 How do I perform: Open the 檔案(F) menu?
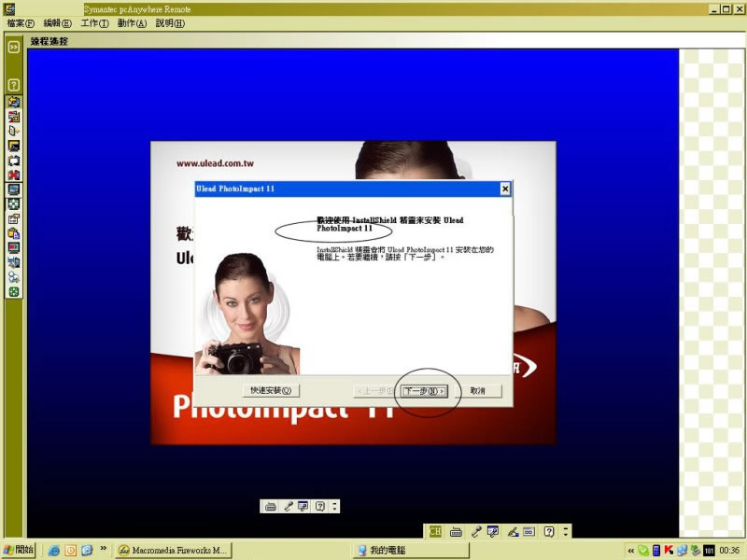point(21,23)
